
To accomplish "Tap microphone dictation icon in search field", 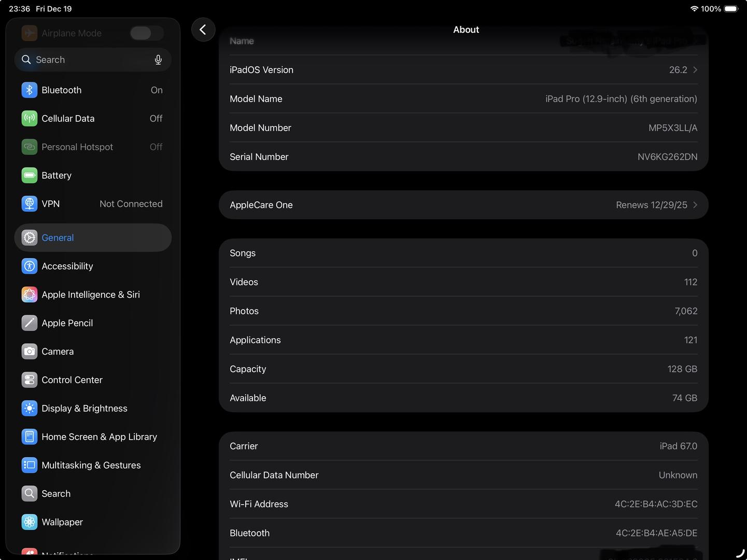I will point(158,60).
